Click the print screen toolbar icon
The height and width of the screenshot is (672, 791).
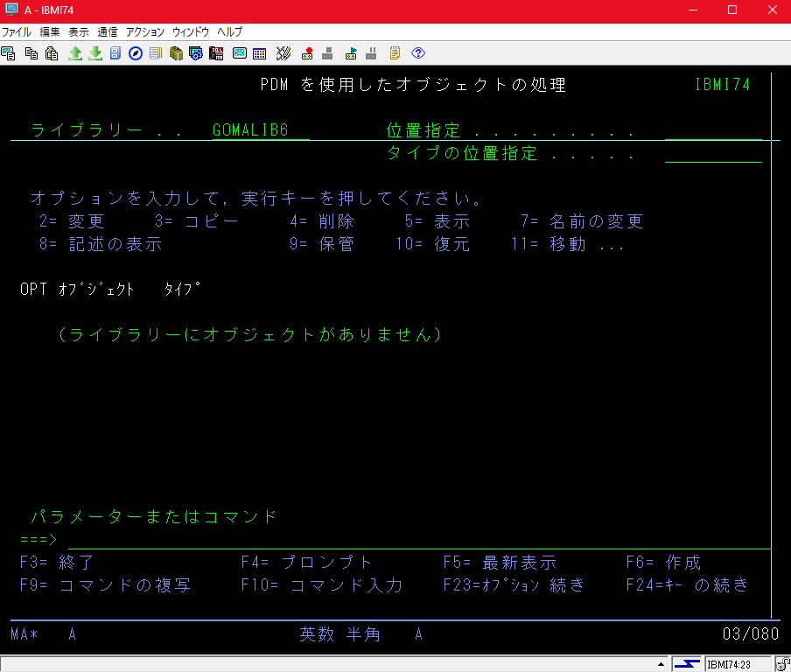8,53
